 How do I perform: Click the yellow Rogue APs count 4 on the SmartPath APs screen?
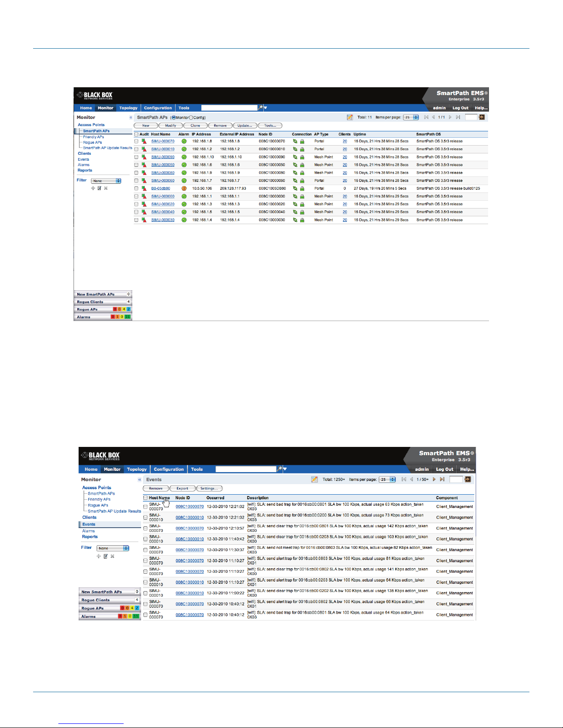124,310
